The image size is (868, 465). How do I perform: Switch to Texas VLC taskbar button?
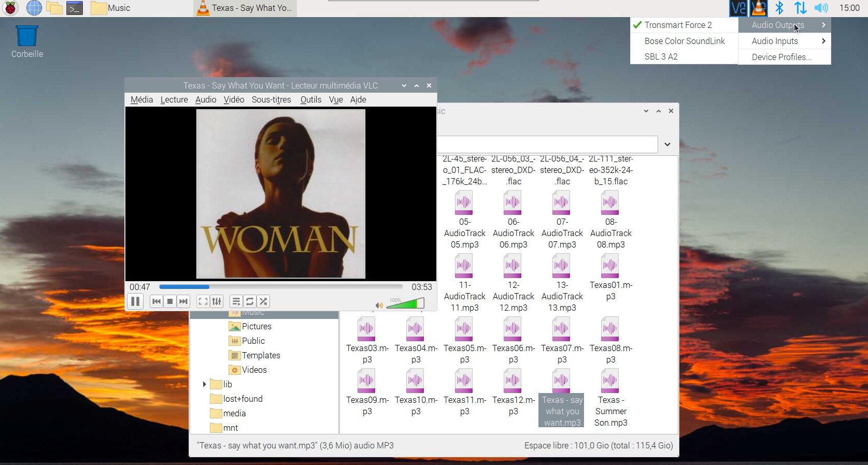pyautogui.click(x=245, y=8)
